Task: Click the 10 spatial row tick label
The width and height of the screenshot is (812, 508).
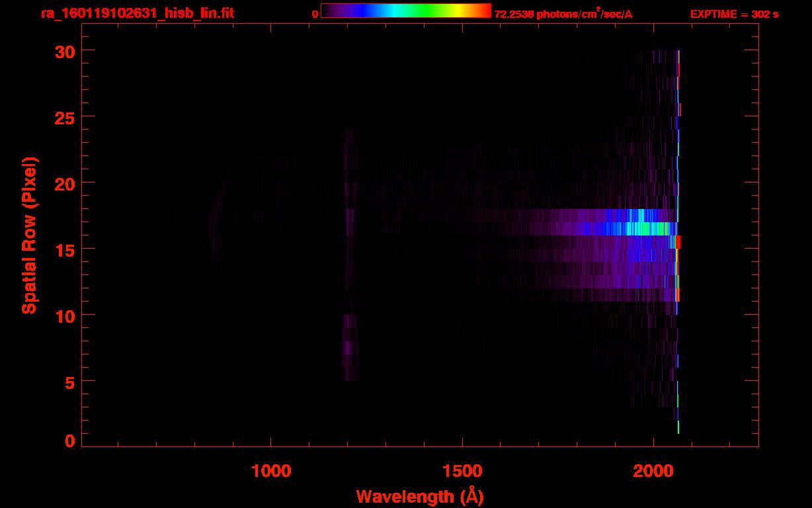Action: click(x=66, y=316)
